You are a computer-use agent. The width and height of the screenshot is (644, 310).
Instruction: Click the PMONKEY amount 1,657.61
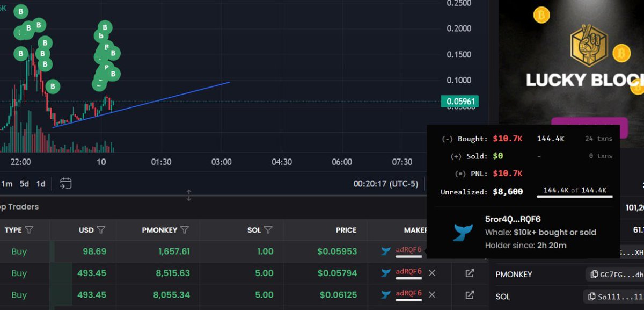(x=174, y=251)
